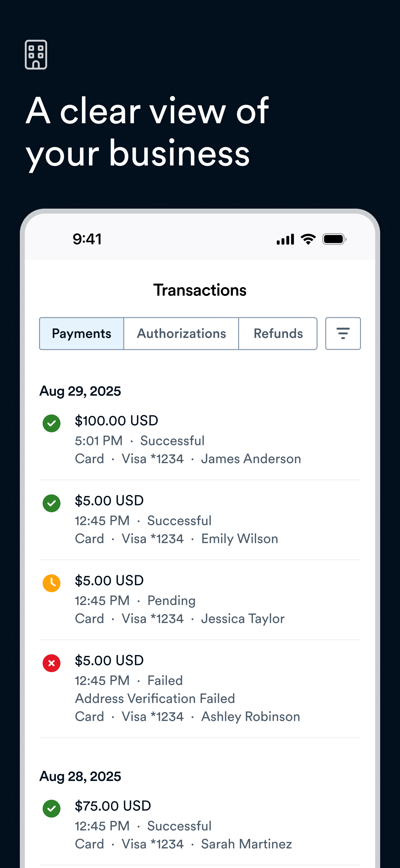The width and height of the screenshot is (400, 868).
Task: Click green checkmark icon beside $100.00 payment
Action: click(x=51, y=423)
